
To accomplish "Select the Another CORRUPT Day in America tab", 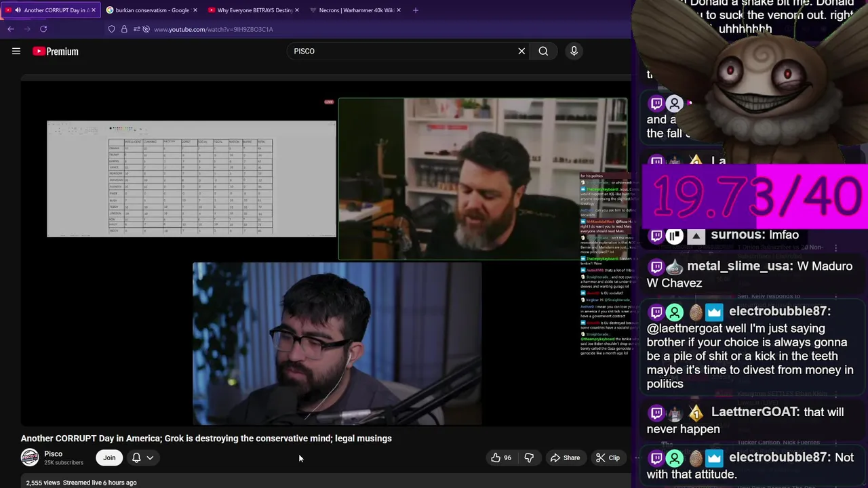I will click(x=51, y=10).
